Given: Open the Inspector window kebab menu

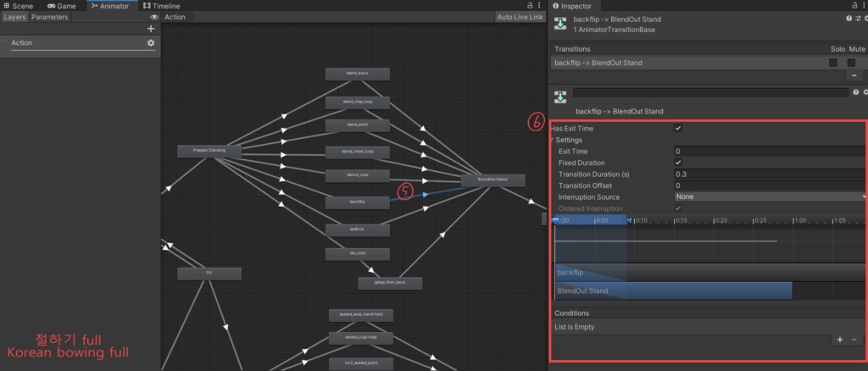Looking at the screenshot, I should click(864, 6).
